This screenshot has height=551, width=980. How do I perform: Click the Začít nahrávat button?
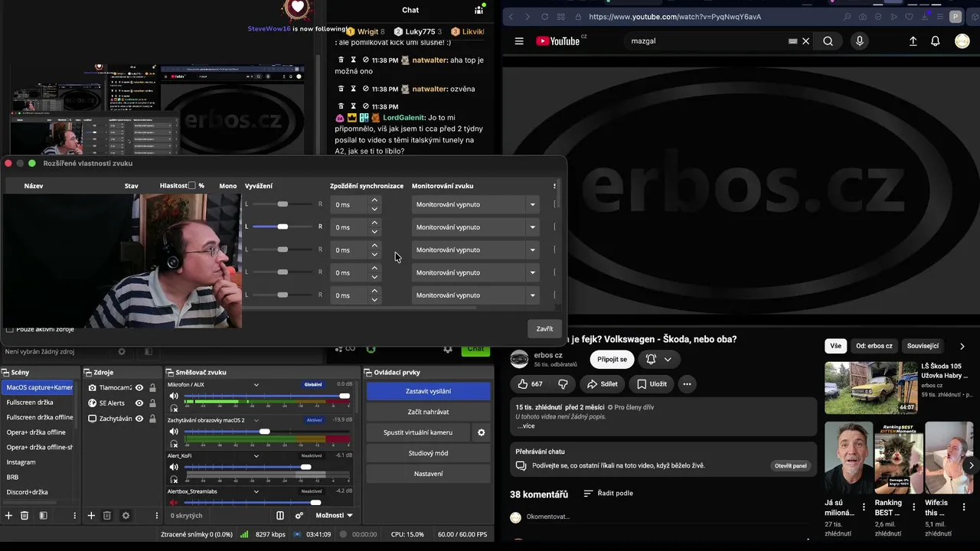coord(428,412)
